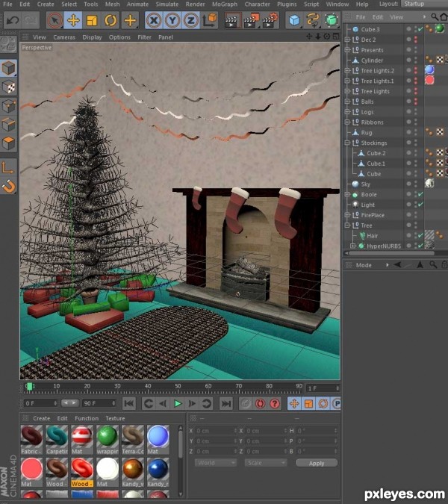Screen dimensions: 448x504
Task: Enable the snap magnet icon
Action: pos(8,186)
